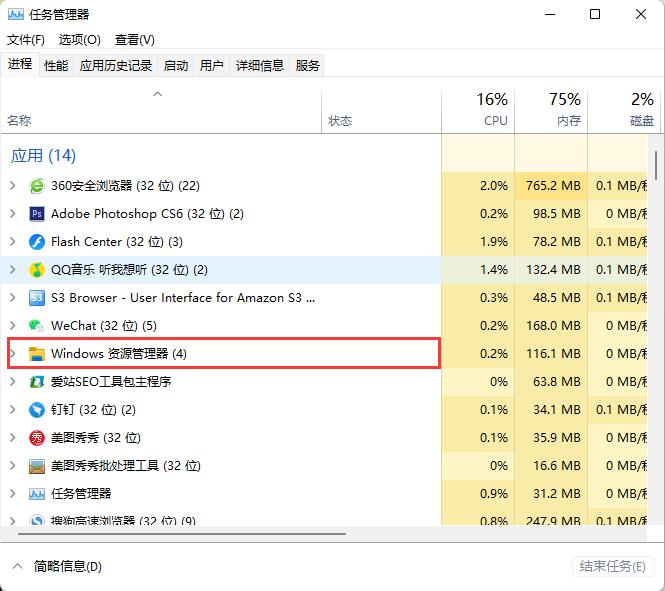Click the 360安全浏览器 app icon
The image size is (665, 591).
pyautogui.click(x=37, y=186)
